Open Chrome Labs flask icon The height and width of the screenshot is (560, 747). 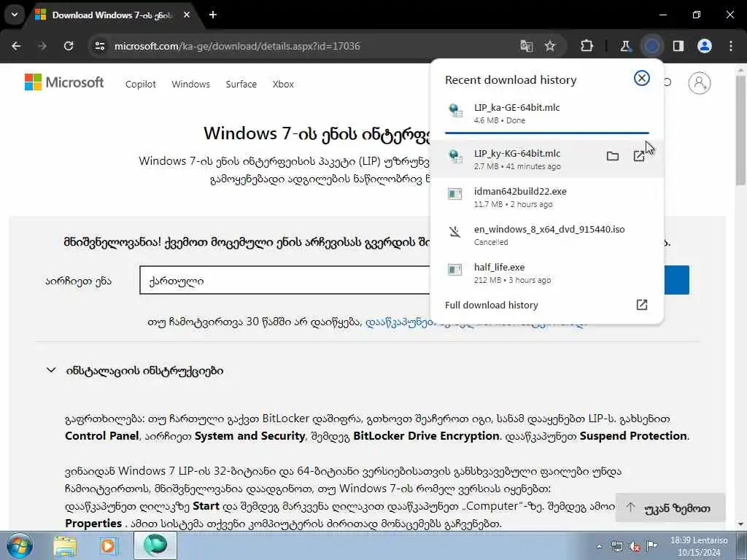point(625,46)
